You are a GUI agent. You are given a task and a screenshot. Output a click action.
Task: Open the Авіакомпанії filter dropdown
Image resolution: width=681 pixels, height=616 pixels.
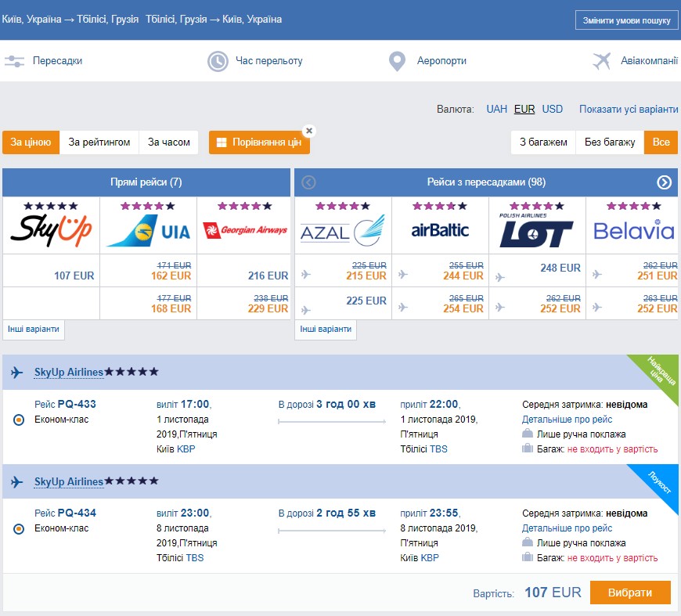[x=649, y=61]
